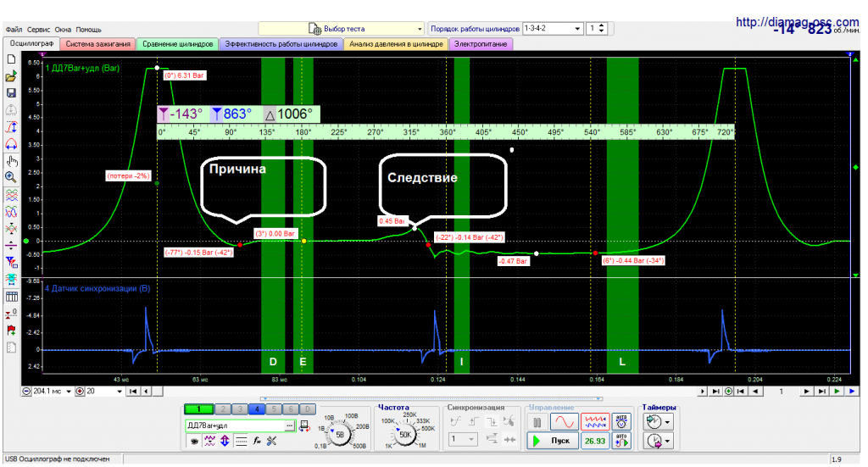
Task: Click the zero-level marker icon
Action: pyautogui.click(x=11, y=314)
